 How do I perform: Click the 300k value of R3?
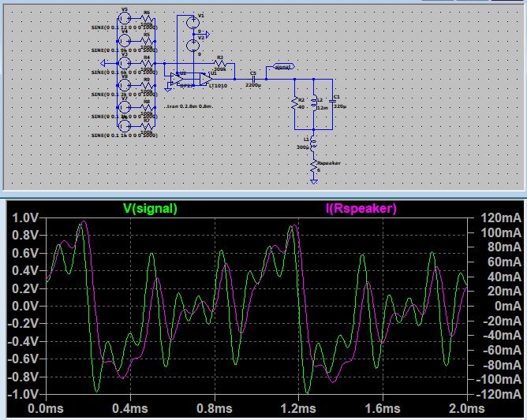(220, 69)
